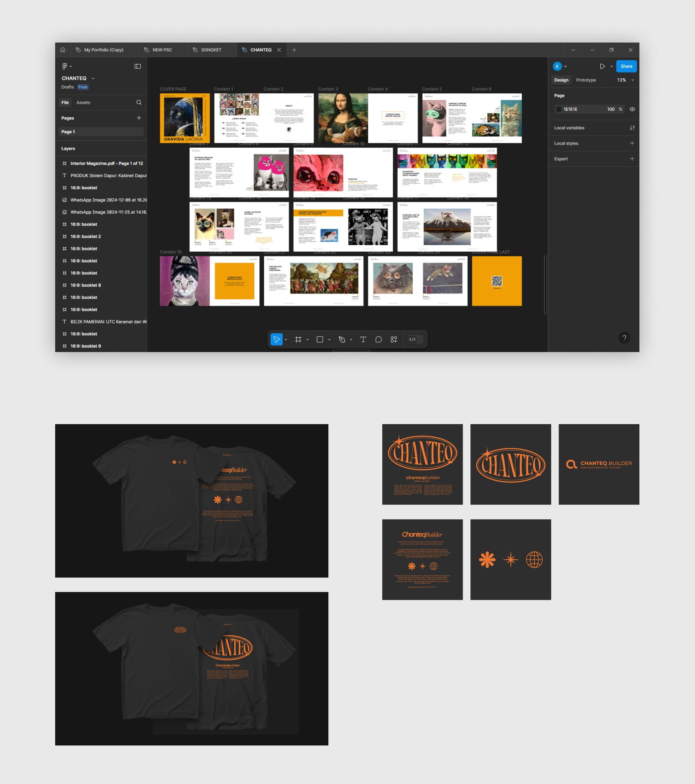Switch to the Prototype tab
The image size is (695, 784).
586,80
